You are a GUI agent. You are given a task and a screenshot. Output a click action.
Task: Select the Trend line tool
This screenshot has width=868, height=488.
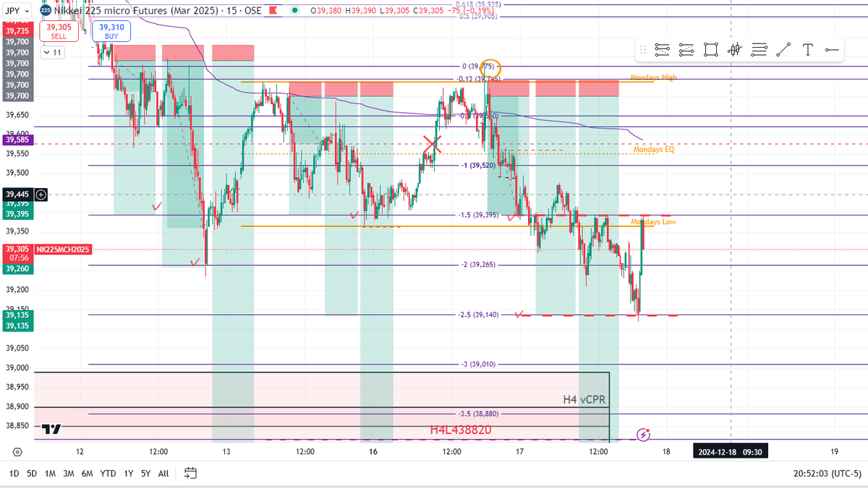(783, 50)
